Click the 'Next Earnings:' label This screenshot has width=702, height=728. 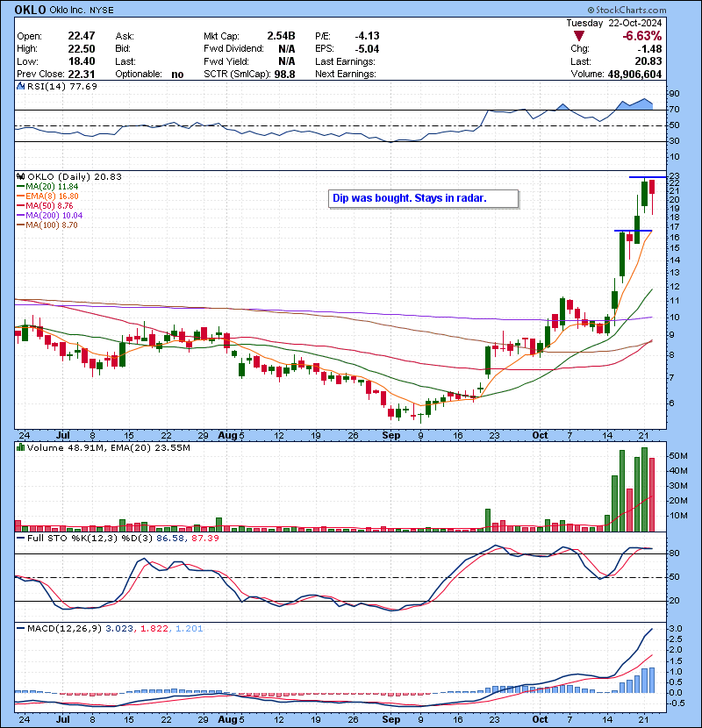click(346, 74)
